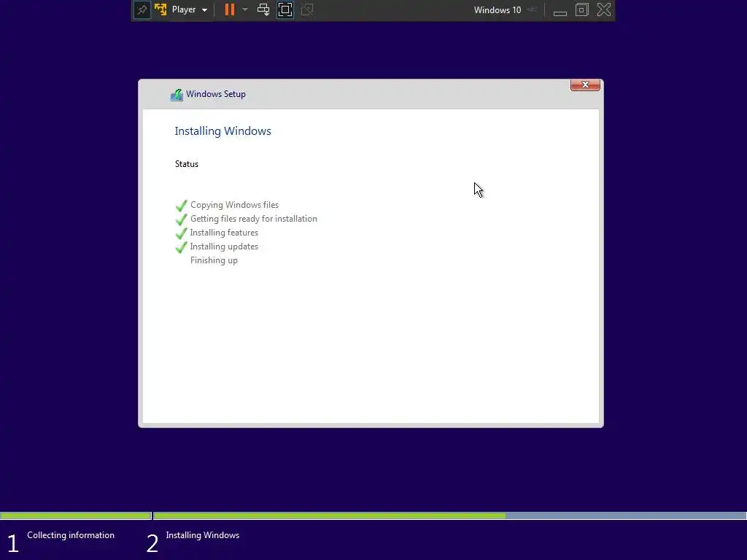
Task: Click the Windows 10 VM title label
Action: [x=498, y=10]
